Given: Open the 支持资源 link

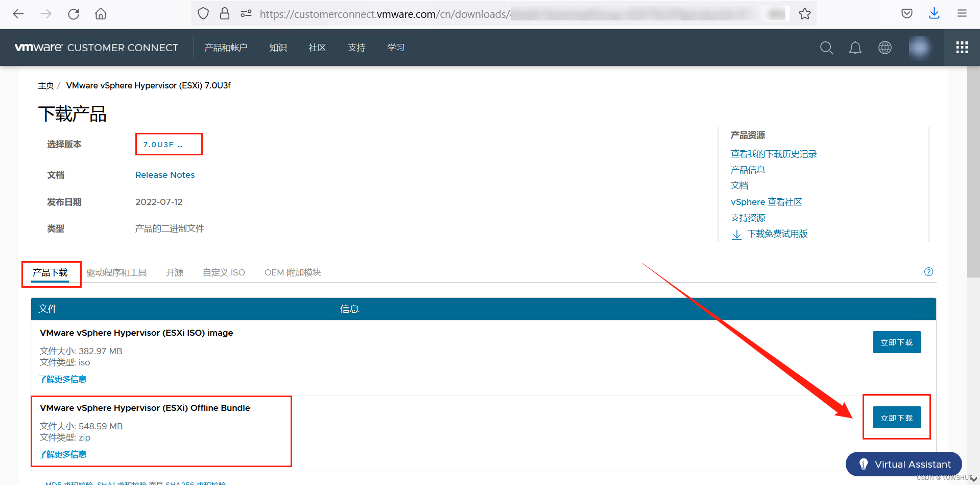Looking at the screenshot, I should pos(748,218).
